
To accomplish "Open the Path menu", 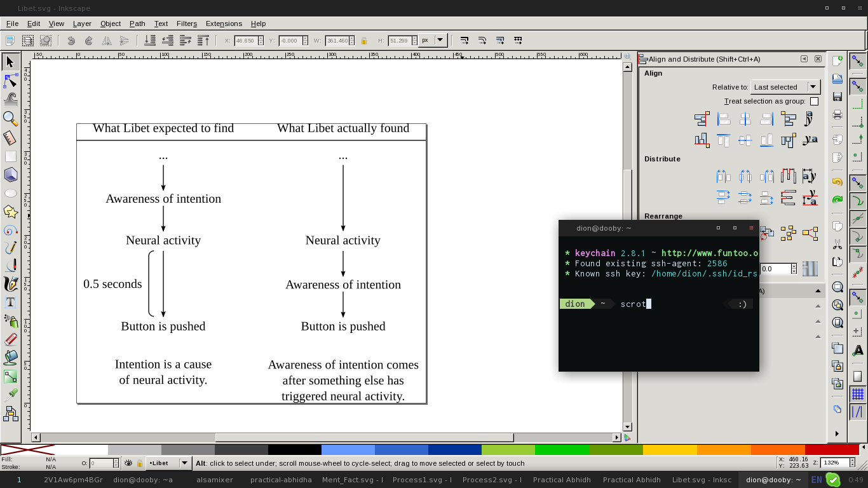I will click(137, 24).
